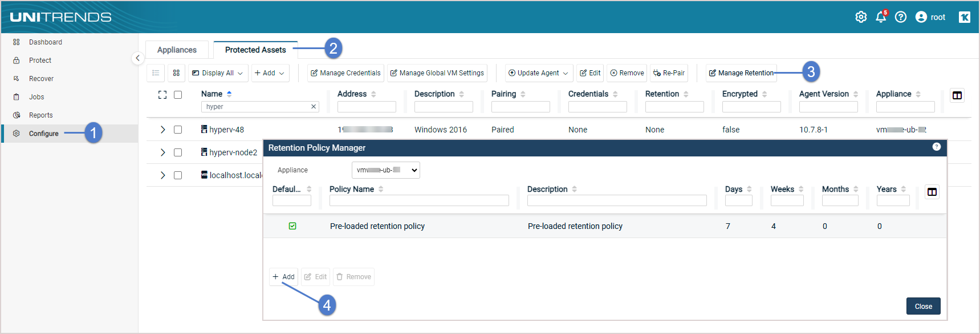
Task: Close the Retention Policy Manager dialog
Action: (x=924, y=307)
